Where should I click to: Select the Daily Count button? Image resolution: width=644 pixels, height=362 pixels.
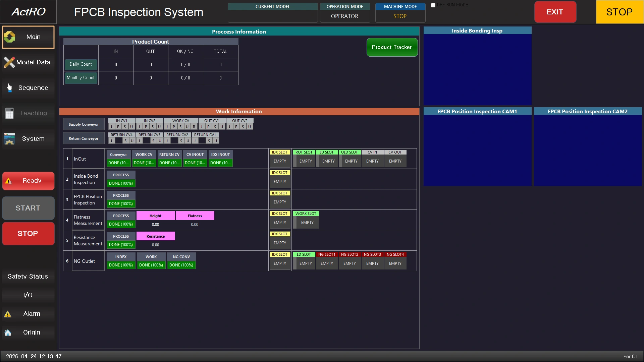pyautogui.click(x=81, y=64)
